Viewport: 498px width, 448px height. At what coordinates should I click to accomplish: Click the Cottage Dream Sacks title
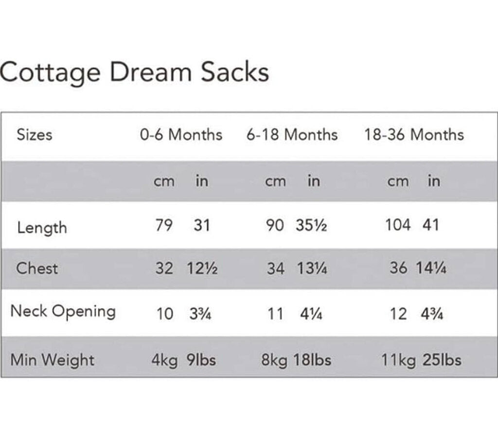134,73
